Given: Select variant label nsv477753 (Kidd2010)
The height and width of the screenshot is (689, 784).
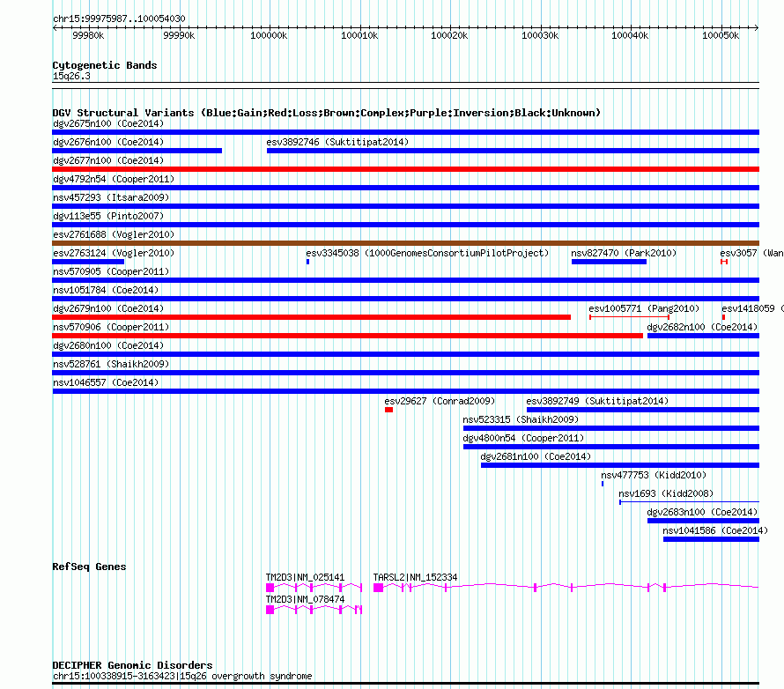Looking at the screenshot, I should (x=654, y=475).
